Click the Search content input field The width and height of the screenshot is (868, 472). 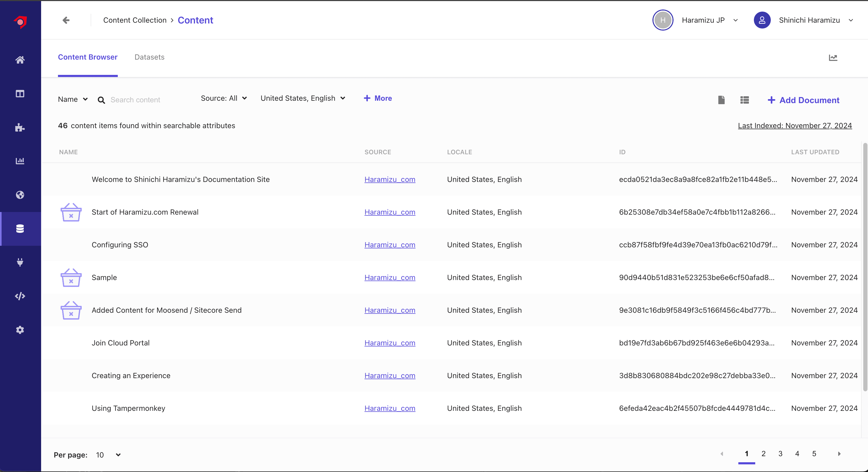pyautogui.click(x=148, y=100)
